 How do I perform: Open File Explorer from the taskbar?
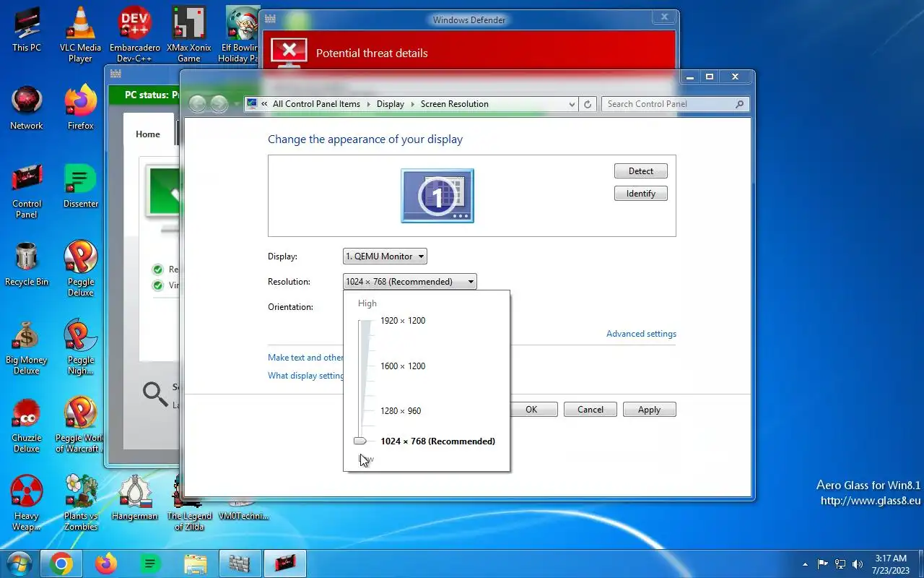tap(195, 564)
